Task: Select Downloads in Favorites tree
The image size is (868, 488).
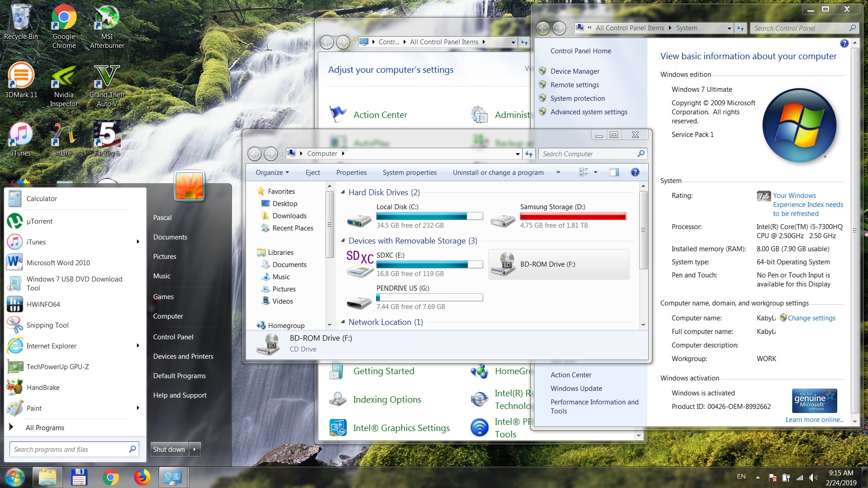Action: click(289, 216)
